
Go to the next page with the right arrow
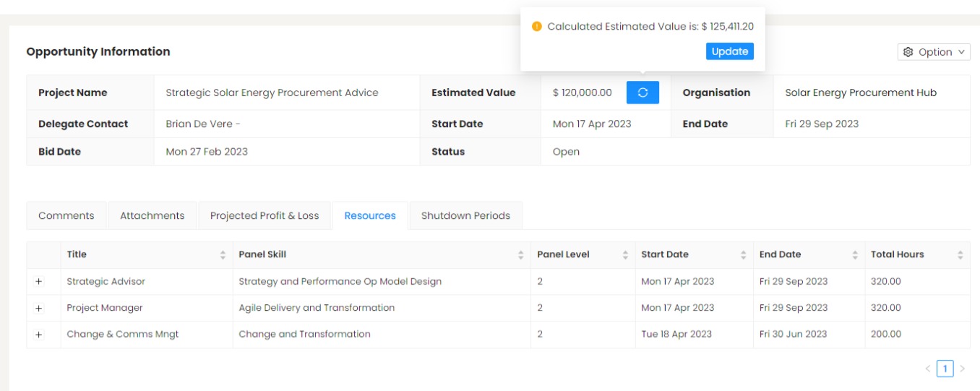962,369
